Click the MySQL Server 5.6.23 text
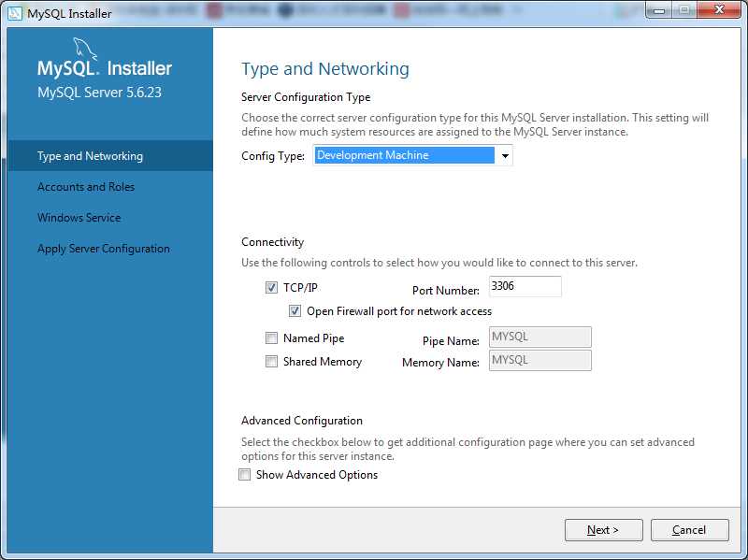Image resolution: width=748 pixels, height=560 pixels. point(100,93)
